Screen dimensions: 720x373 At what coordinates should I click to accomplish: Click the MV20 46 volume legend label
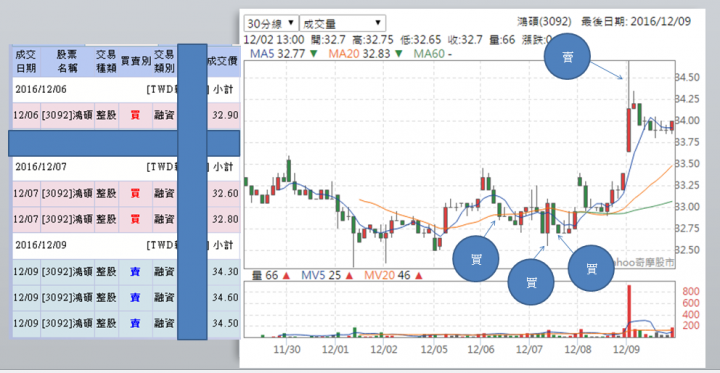pyautogui.click(x=387, y=276)
